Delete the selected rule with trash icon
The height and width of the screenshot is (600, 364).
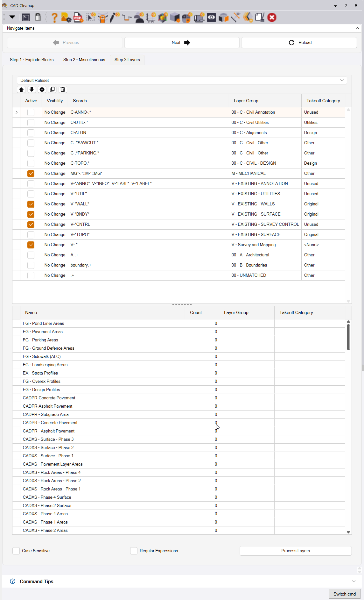[x=63, y=89]
